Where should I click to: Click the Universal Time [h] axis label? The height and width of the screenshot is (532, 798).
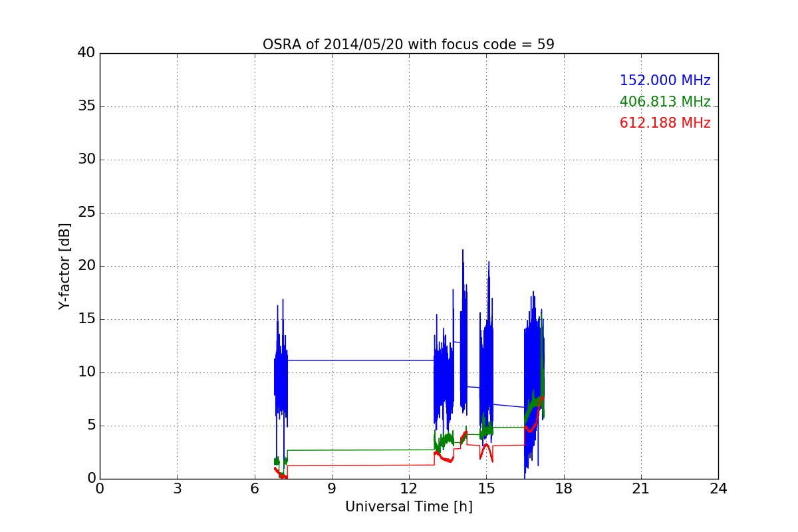[x=408, y=507]
